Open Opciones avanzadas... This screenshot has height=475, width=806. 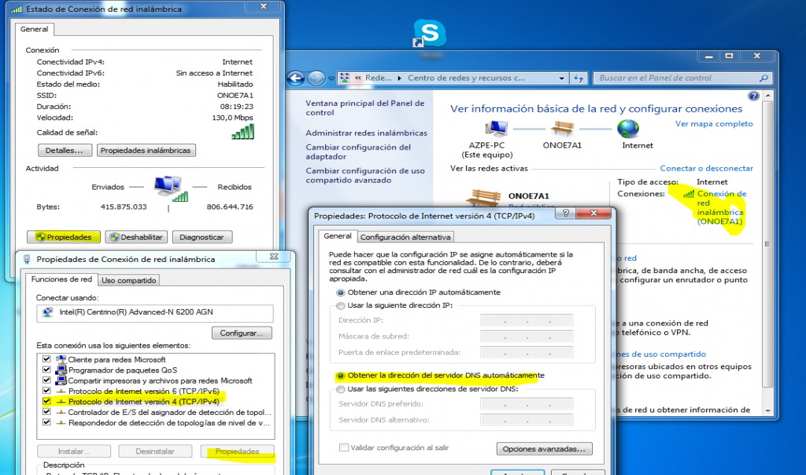(544, 449)
